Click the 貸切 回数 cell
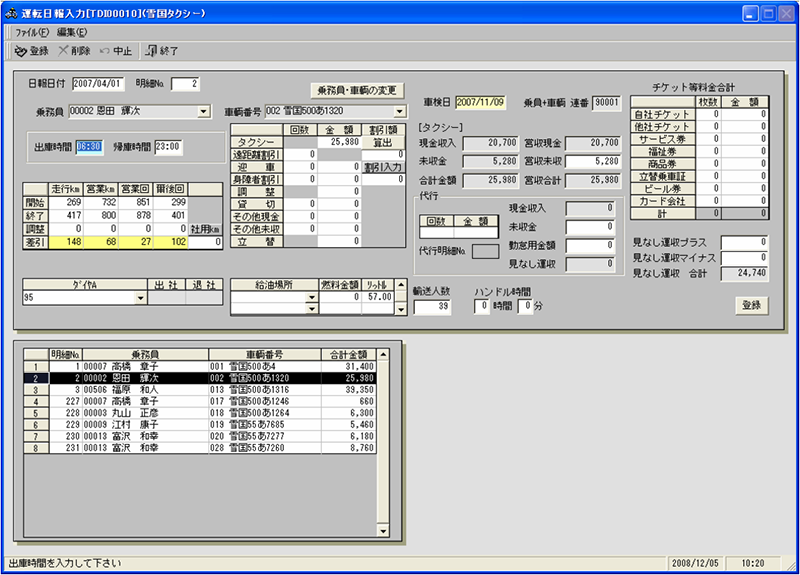Screen dimensions: 800x575 [x=301, y=204]
